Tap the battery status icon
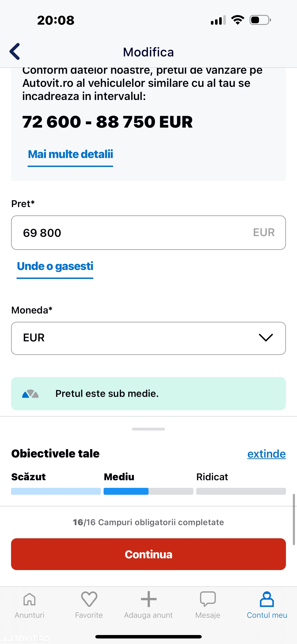 coord(260,20)
